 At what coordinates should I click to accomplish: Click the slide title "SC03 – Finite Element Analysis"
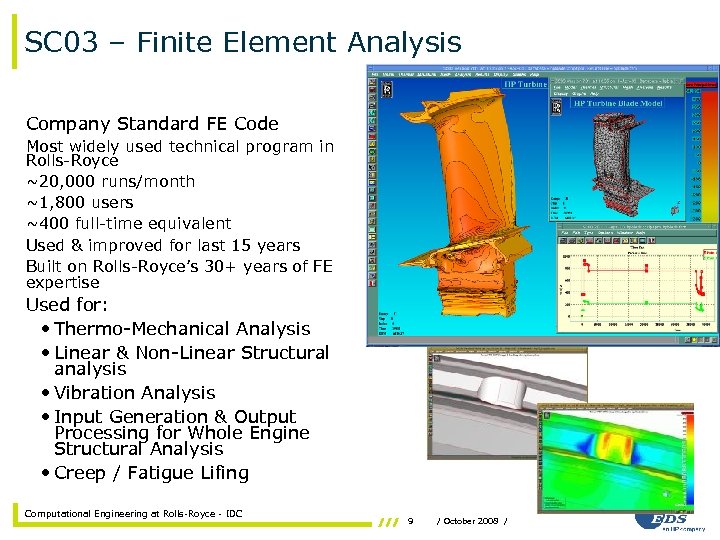[242, 42]
